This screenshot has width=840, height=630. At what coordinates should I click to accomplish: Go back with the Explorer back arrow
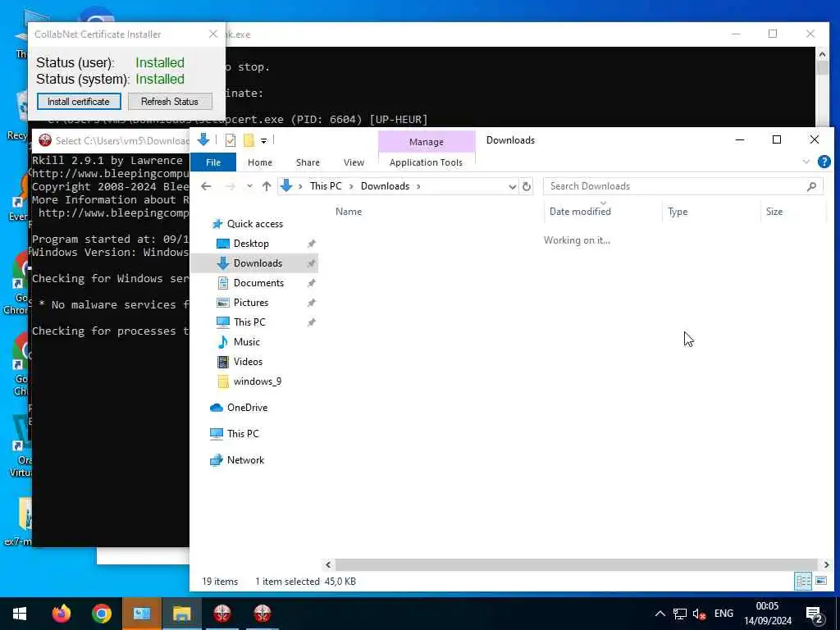206,186
